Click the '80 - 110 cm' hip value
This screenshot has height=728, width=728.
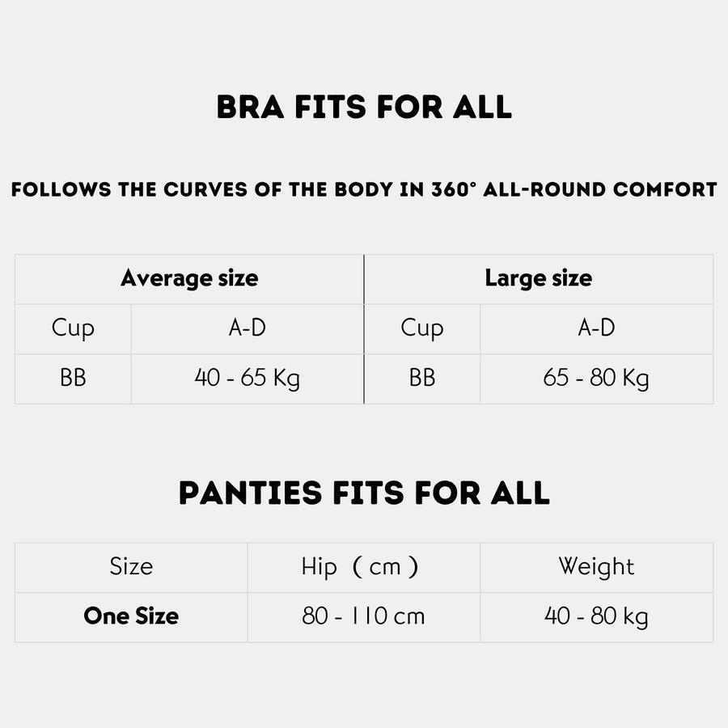click(x=363, y=616)
